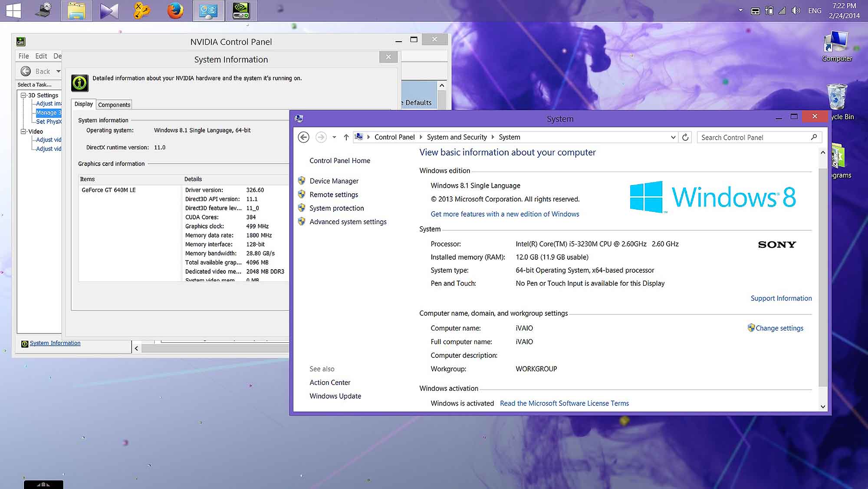This screenshot has height=489, width=868.
Task: Open Firefox from the taskbar
Action: coord(175,11)
